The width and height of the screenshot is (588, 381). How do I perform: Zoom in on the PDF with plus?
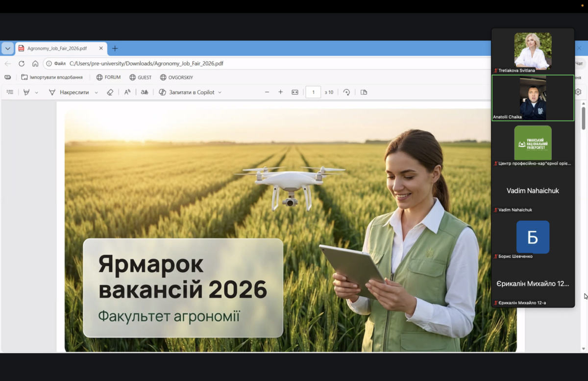(x=281, y=92)
